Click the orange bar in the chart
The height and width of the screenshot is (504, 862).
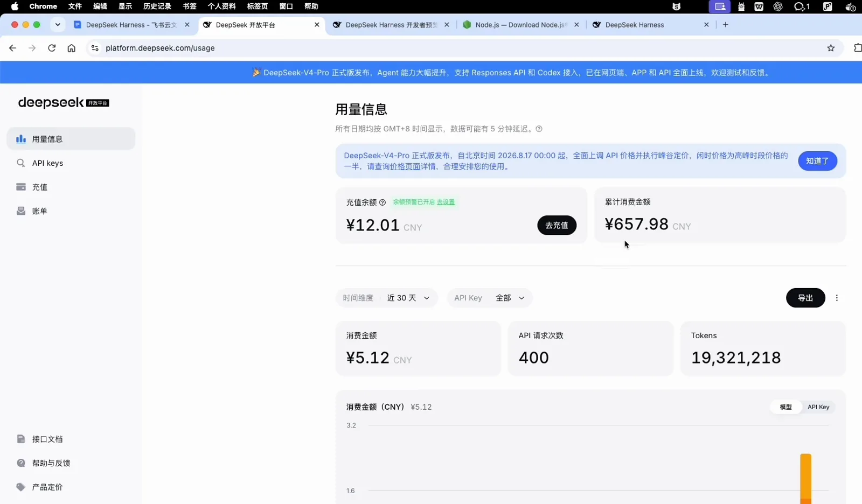tap(805, 479)
